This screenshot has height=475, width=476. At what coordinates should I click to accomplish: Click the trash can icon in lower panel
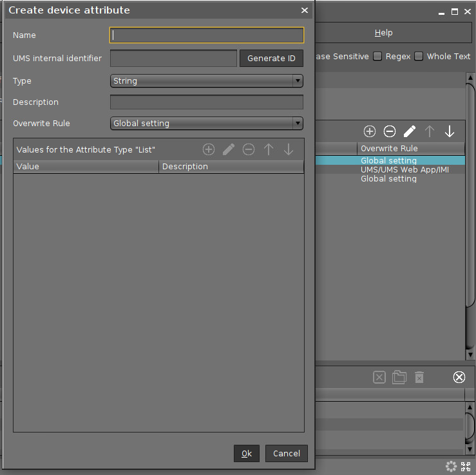(419, 377)
